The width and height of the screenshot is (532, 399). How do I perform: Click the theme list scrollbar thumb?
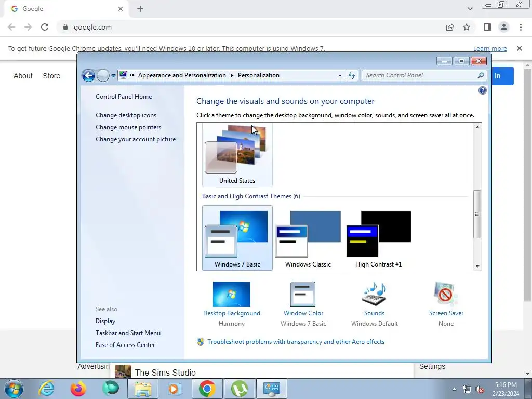477,214
